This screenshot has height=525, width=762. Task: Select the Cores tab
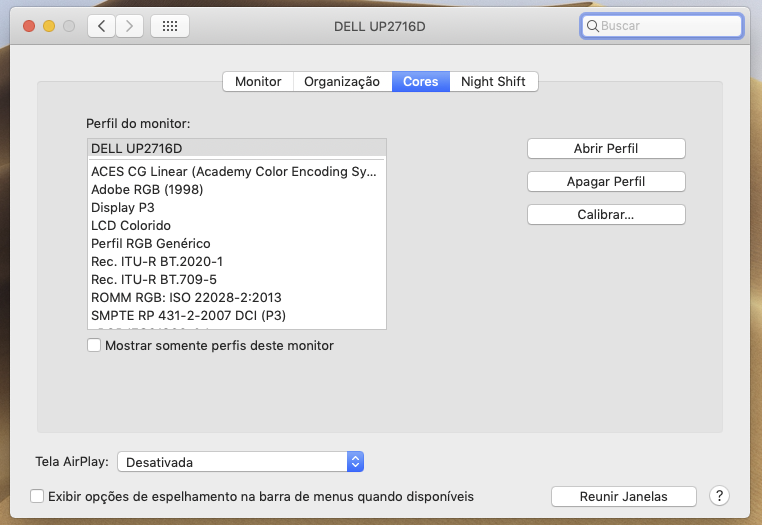pyautogui.click(x=421, y=81)
